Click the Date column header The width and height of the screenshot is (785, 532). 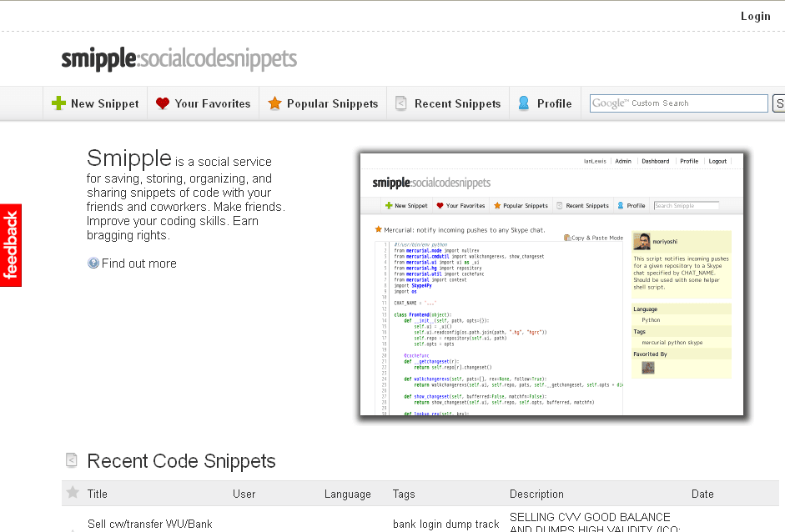[702, 494]
